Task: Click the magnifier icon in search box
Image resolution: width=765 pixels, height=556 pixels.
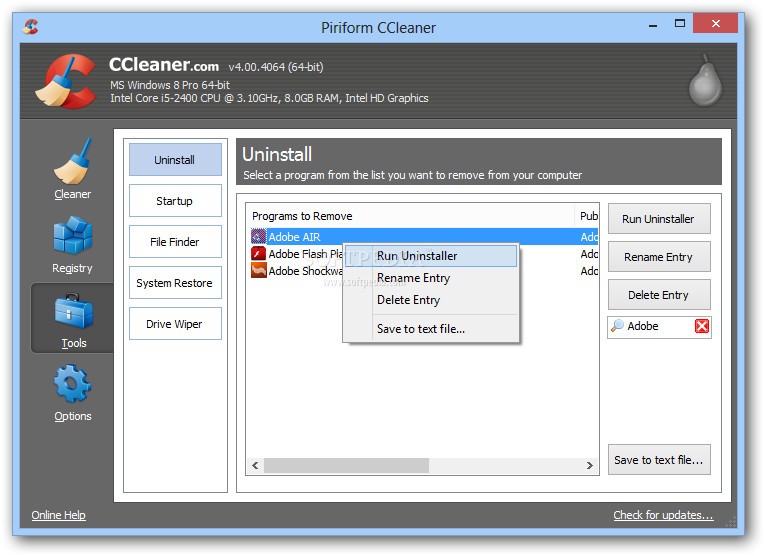Action: point(617,325)
